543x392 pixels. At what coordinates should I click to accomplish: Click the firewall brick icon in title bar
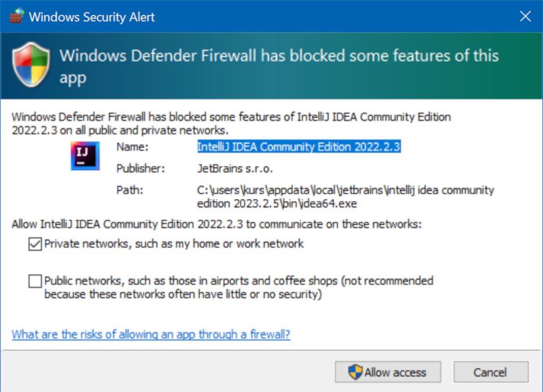[16, 16]
